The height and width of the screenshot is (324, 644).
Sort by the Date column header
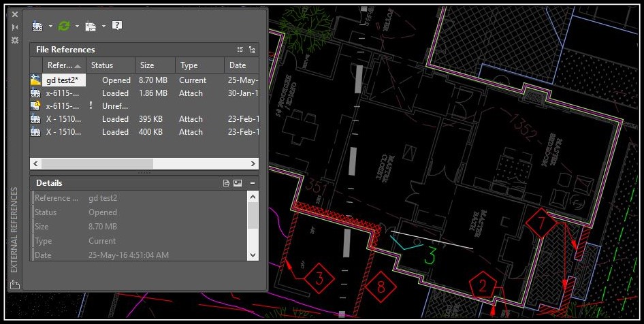pos(242,65)
